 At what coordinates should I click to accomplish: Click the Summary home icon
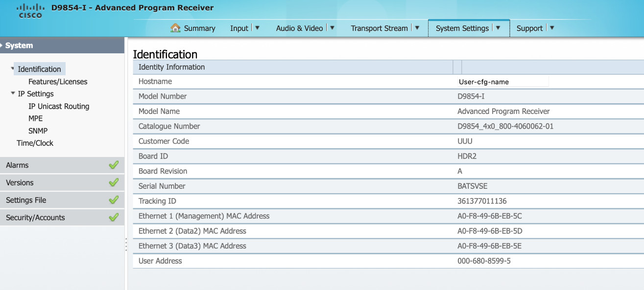click(175, 28)
